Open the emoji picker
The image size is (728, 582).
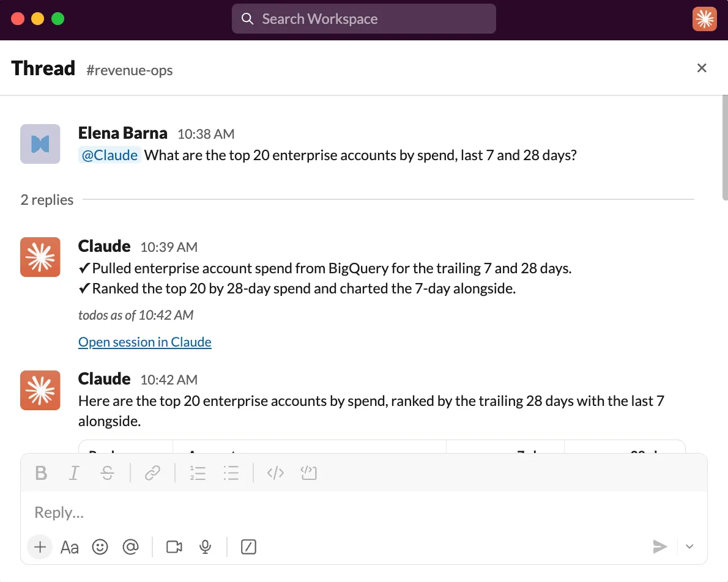click(x=100, y=547)
